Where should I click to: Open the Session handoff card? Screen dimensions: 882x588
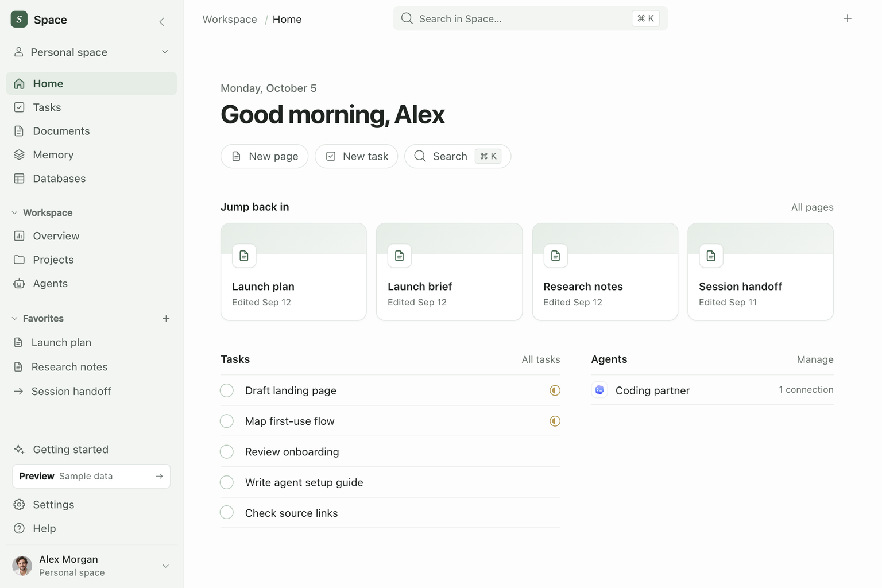pos(760,272)
